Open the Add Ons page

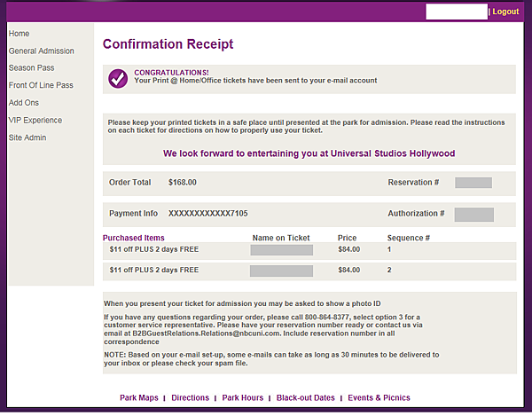click(x=24, y=103)
